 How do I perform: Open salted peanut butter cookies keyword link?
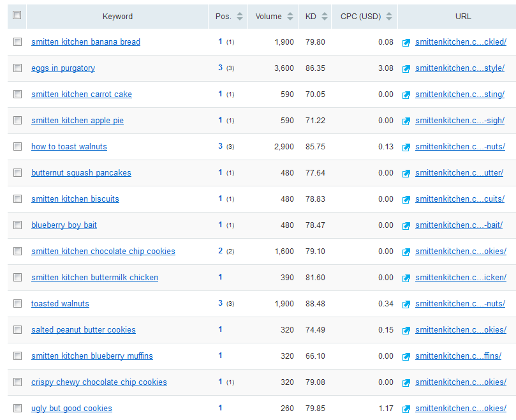point(84,330)
